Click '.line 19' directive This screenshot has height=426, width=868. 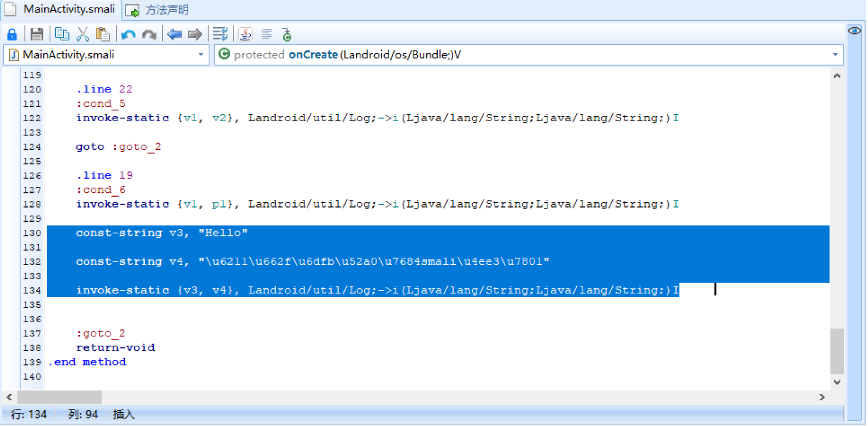pos(104,175)
